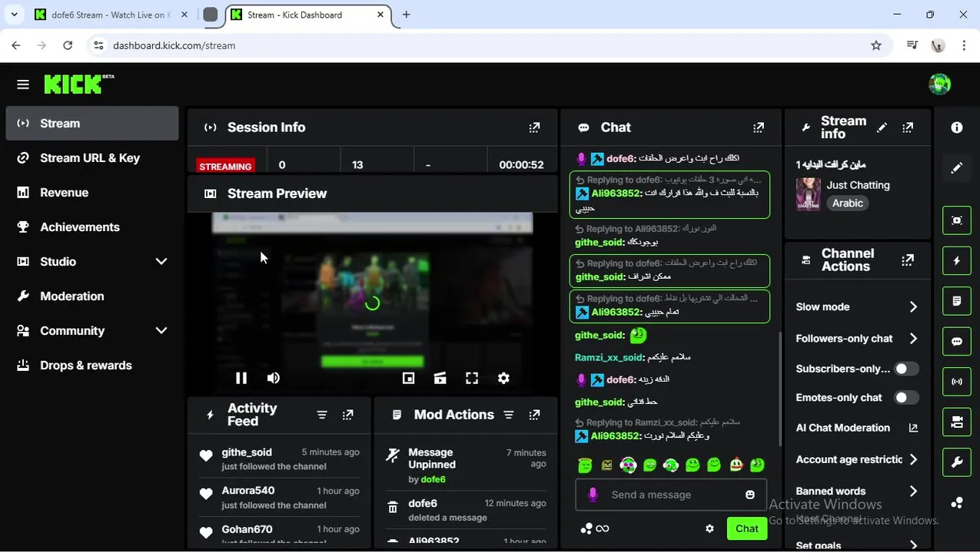The width and height of the screenshot is (980, 553).
Task: Toggle activity feed lightning widget in right rail
Action: (957, 261)
